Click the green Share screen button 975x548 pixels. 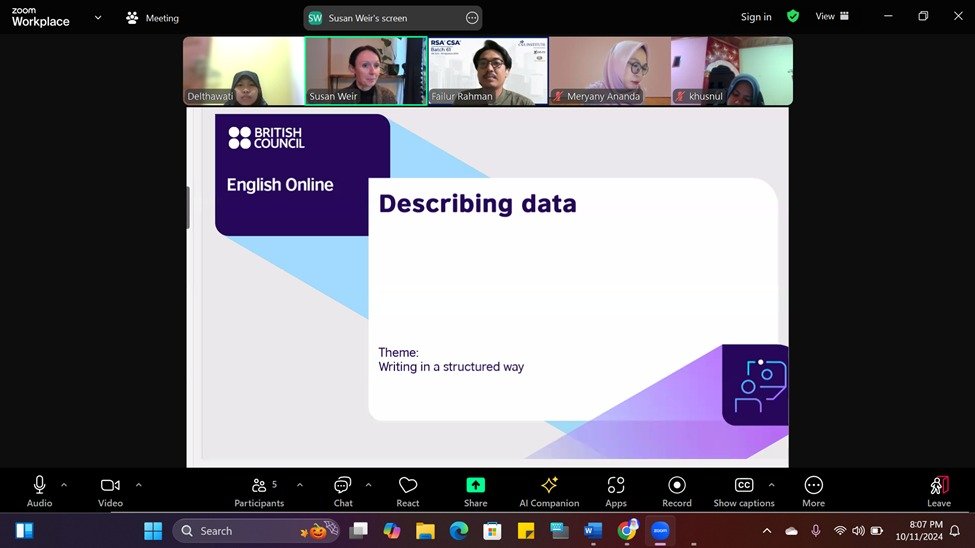tap(476, 485)
